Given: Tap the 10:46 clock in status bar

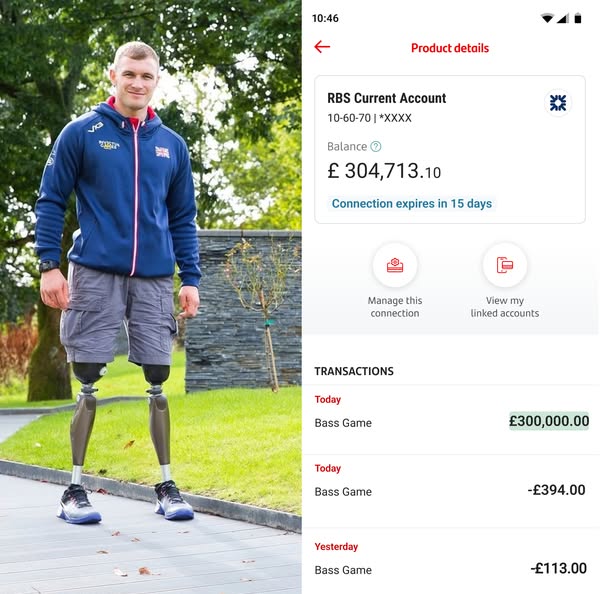Looking at the screenshot, I should 325,18.
